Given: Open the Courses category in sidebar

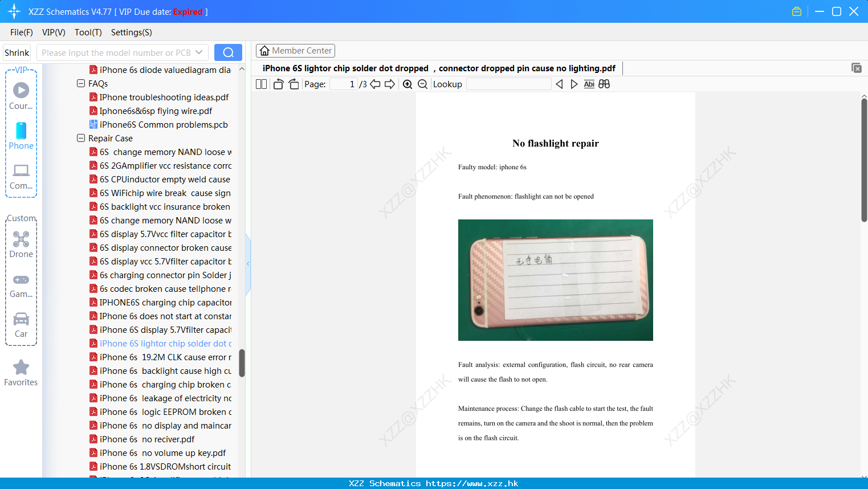Looking at the screenshot, I should (x=21, y=96).
